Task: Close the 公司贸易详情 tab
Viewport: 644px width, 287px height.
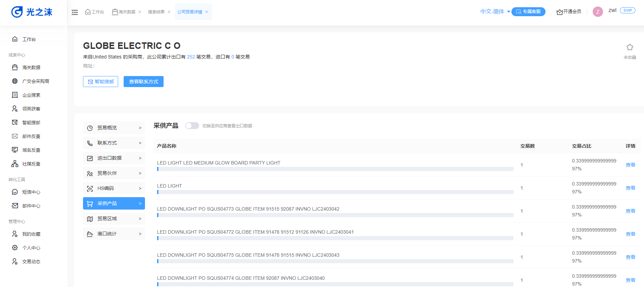Action: click(207, 12)
